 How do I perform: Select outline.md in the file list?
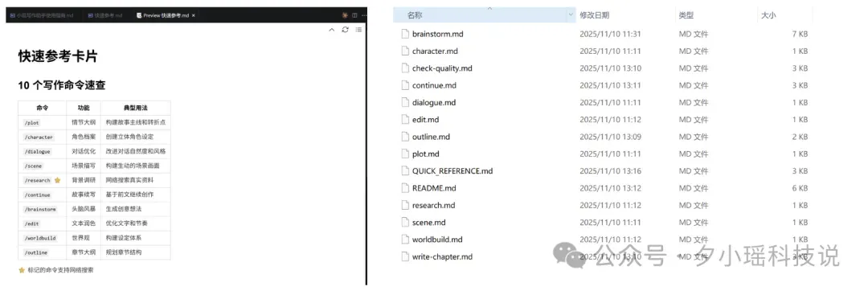432,137
